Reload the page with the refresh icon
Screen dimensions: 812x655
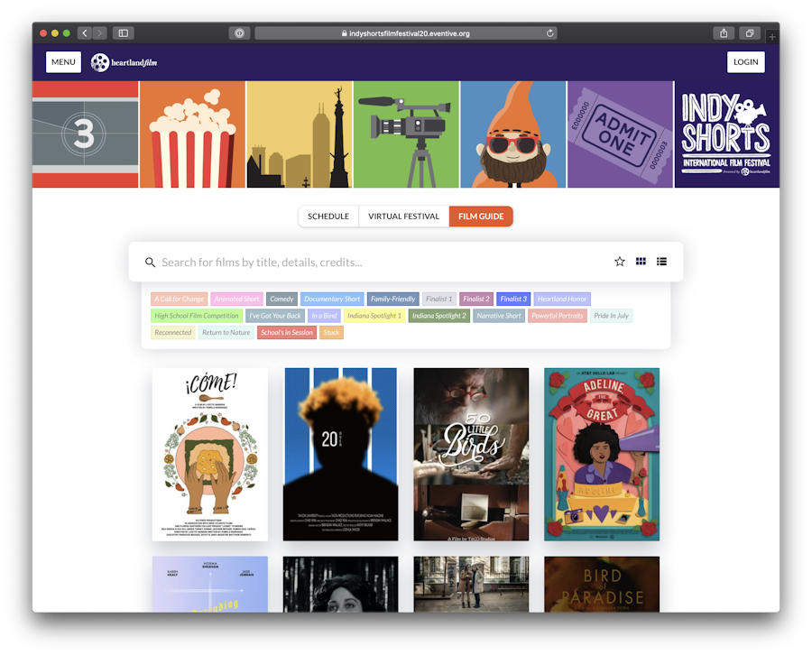[550, 32]
